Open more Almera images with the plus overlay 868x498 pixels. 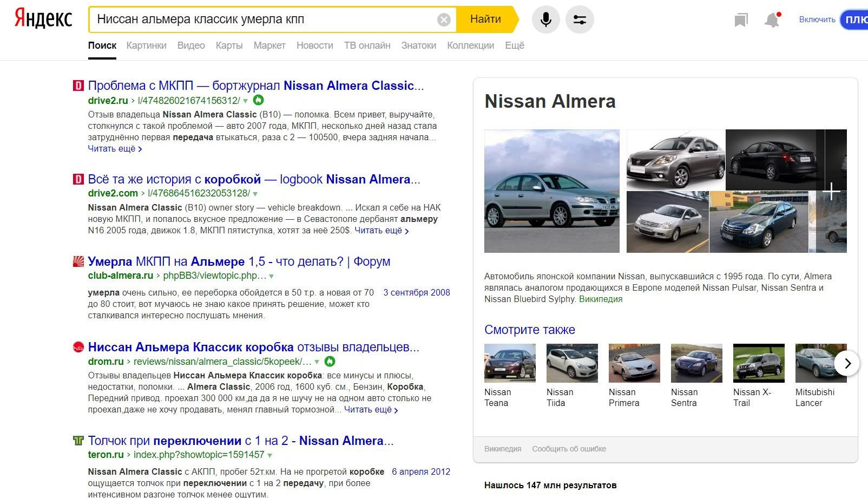(x=832, y=191)
